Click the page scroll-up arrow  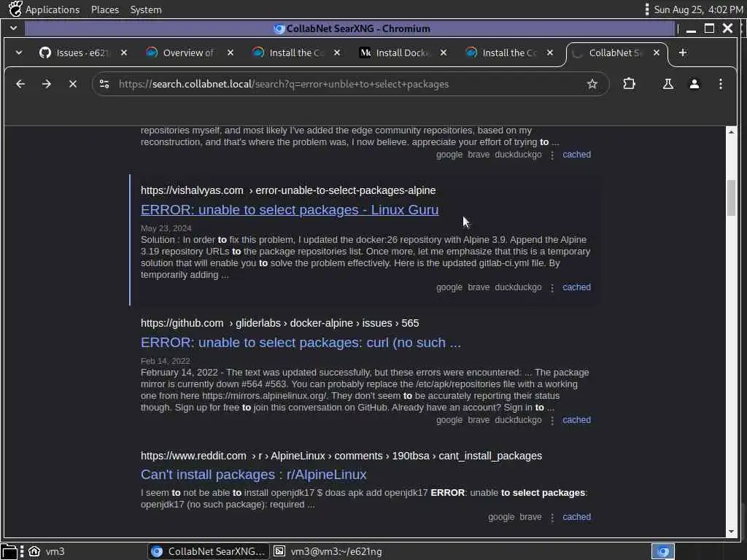(731, 132)
